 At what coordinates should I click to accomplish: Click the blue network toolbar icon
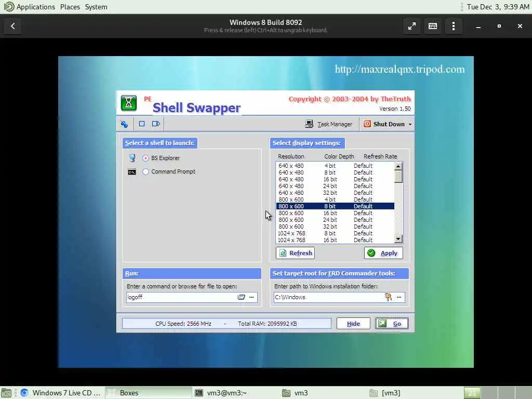pyautogui.click(x=125, y=124)
